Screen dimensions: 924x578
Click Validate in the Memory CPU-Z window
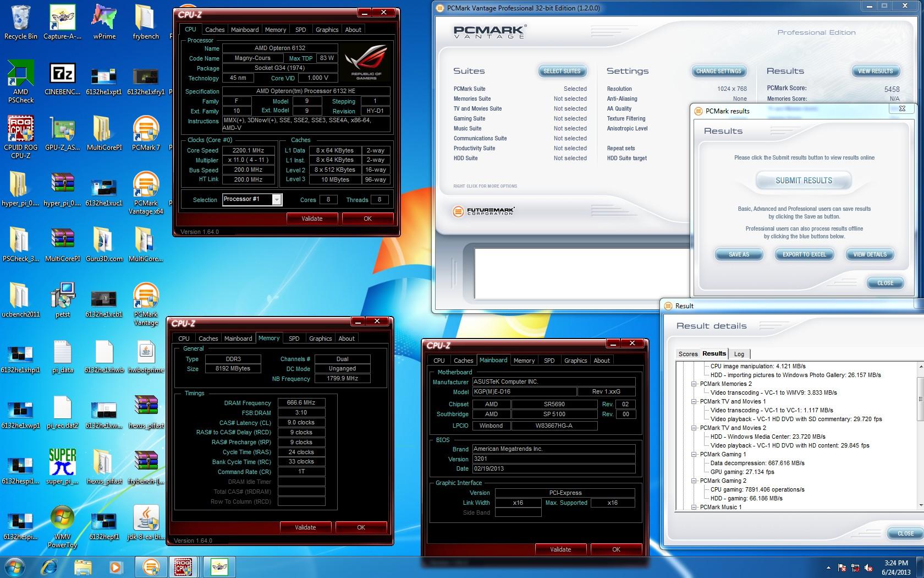click(305, 527)
